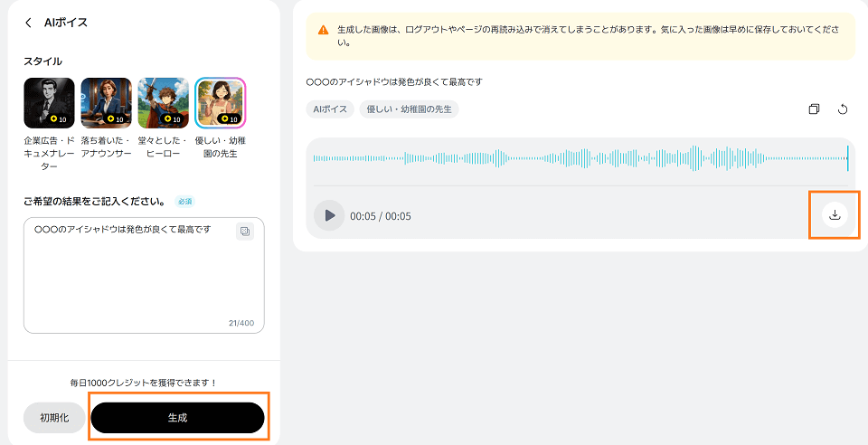The height and width of the screenshot is (445, 868).
Task: Click the generated result prompt text line
Action: (x=394, y=82)
